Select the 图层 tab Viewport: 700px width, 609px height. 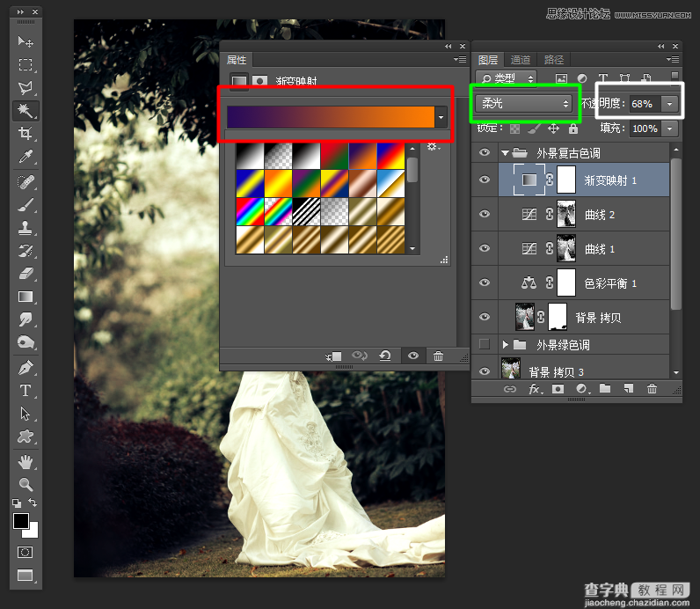(488, 60)
